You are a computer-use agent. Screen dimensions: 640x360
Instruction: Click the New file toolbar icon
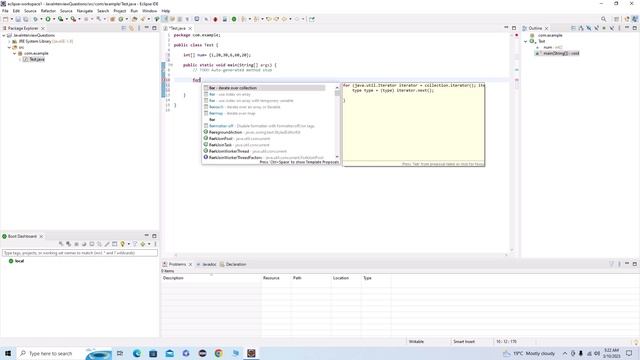point(5,19)
